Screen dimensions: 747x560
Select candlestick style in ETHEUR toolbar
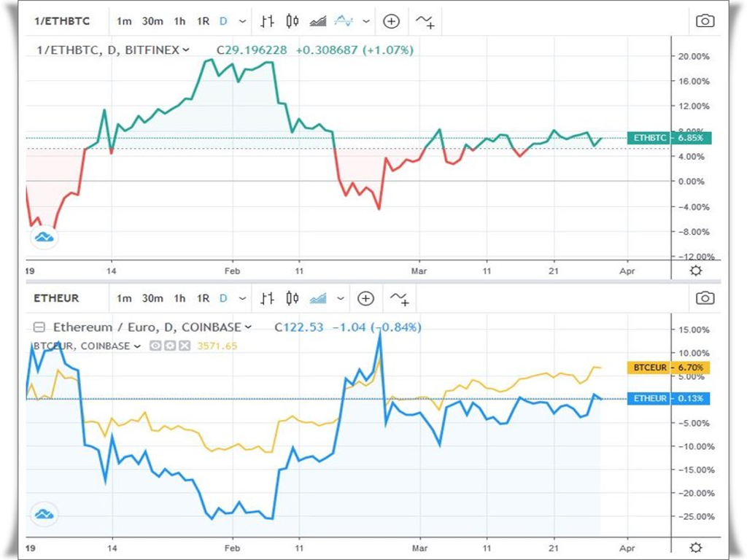point(292,298)
